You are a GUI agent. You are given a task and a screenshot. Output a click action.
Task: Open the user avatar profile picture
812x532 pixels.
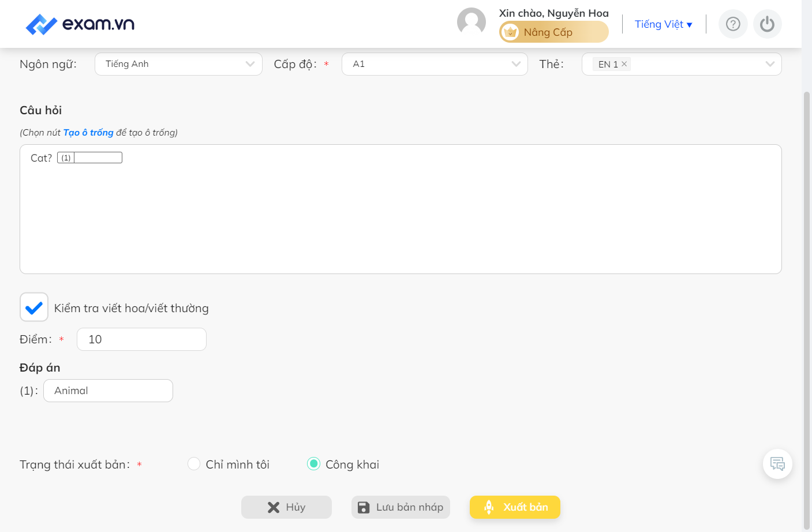tap(472, 22)
